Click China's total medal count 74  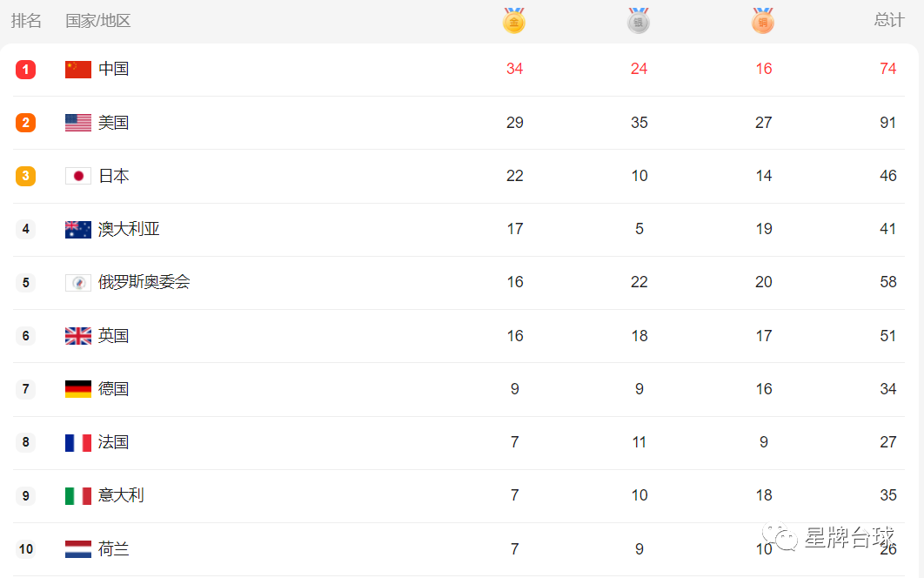tap(887, 69)
